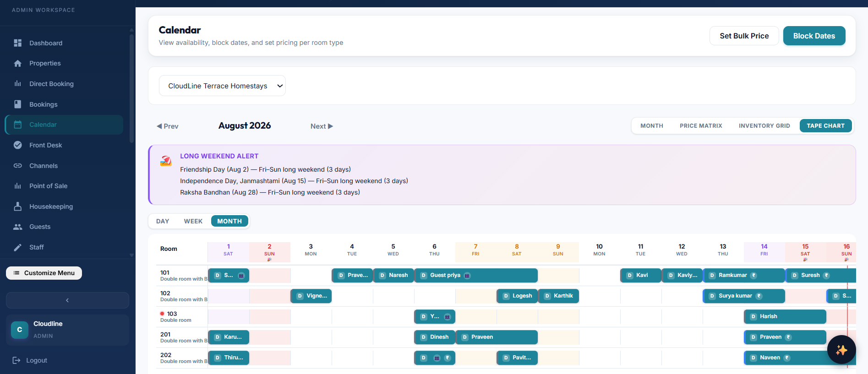Image resolution: width=868 pixels, height=374 pixels.
Task: Switch to the Month view tab
Action: coord(652,126)
